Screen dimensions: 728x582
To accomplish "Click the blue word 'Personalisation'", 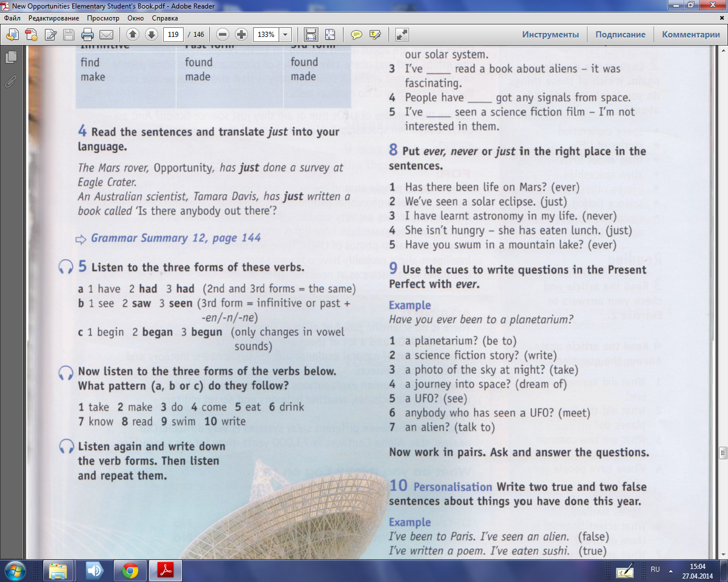I will click(x=453, y=487).
